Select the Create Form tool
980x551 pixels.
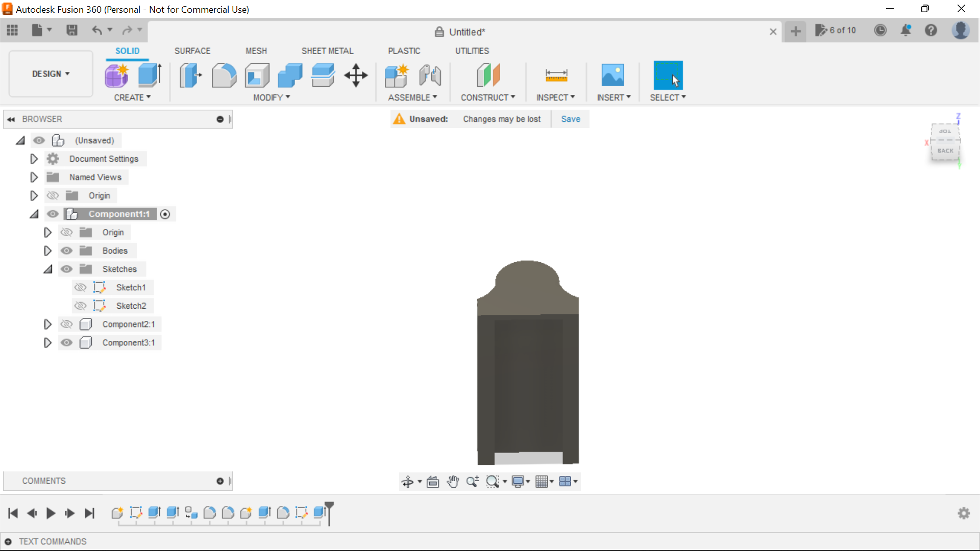pos(116,75)
